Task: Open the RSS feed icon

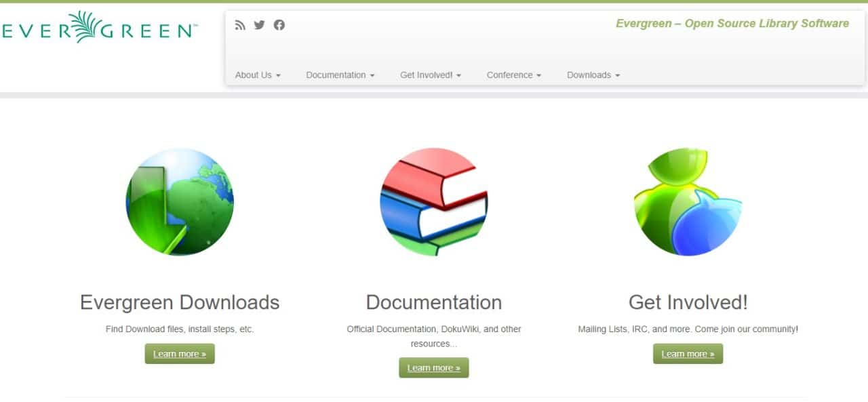Action: point(240,25)
